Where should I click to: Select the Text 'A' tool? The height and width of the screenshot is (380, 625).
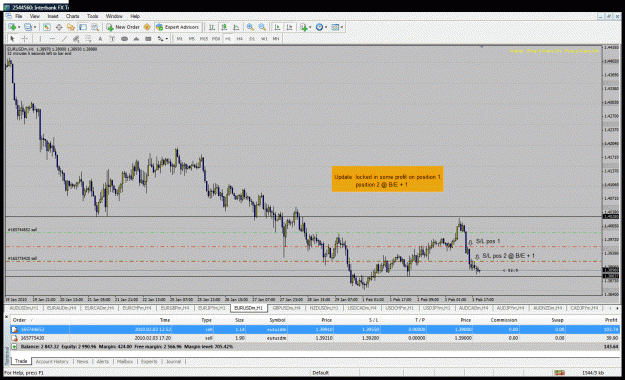point(100,39)
